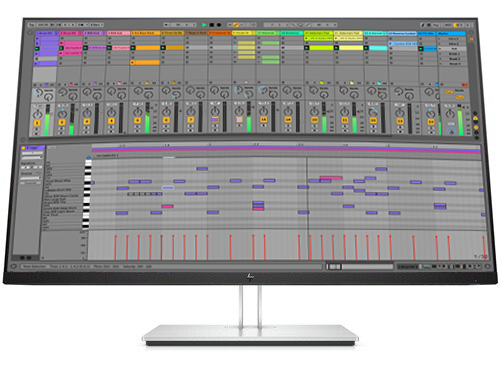Image resolution: width=500 pixels, height=367 pixels.
Task: Toggle track 3 activator button
Action: (x=87, y=122)
